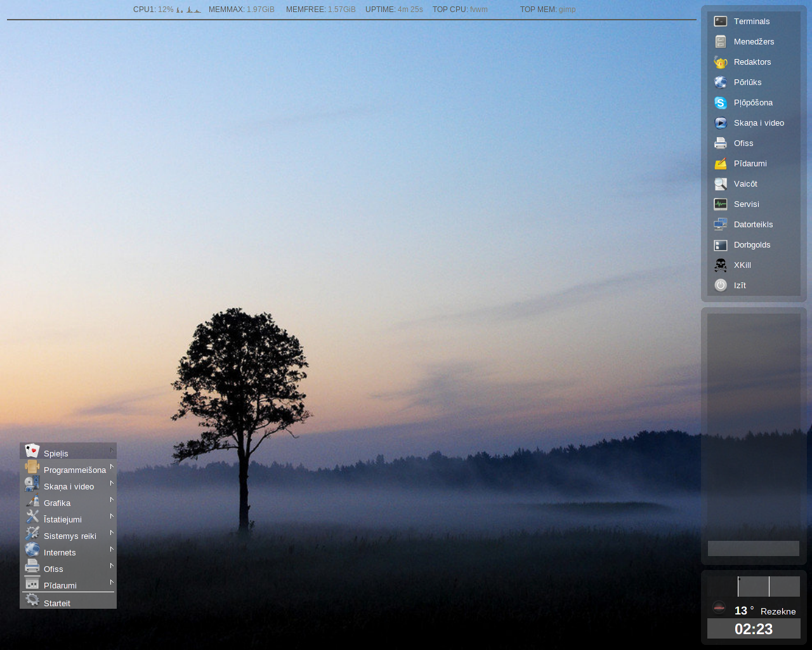
Task: Switch to the middle desk in the pager
Action: [754, 587]
